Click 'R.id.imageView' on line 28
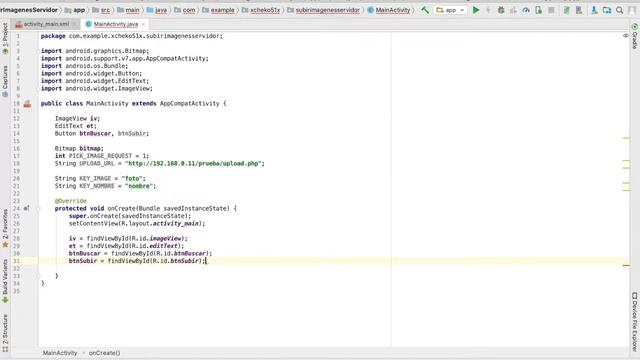The height and width of the screenshot is (360, 640). click(156, 238)
